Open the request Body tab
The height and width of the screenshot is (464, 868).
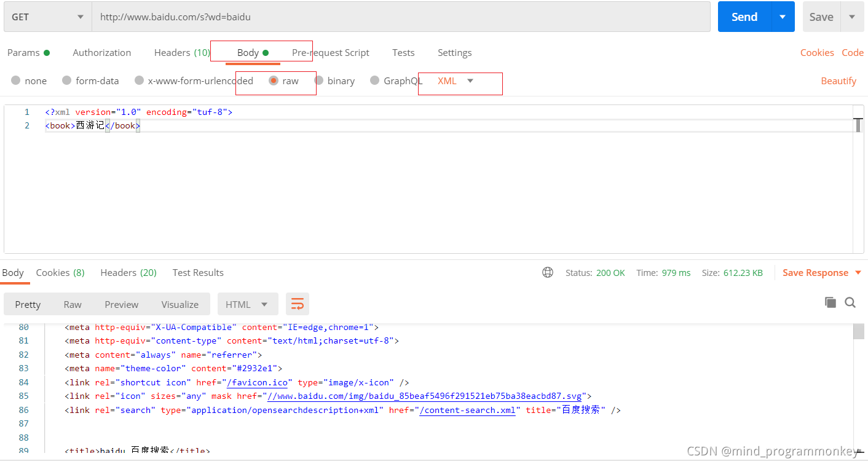tap(253, 52)
